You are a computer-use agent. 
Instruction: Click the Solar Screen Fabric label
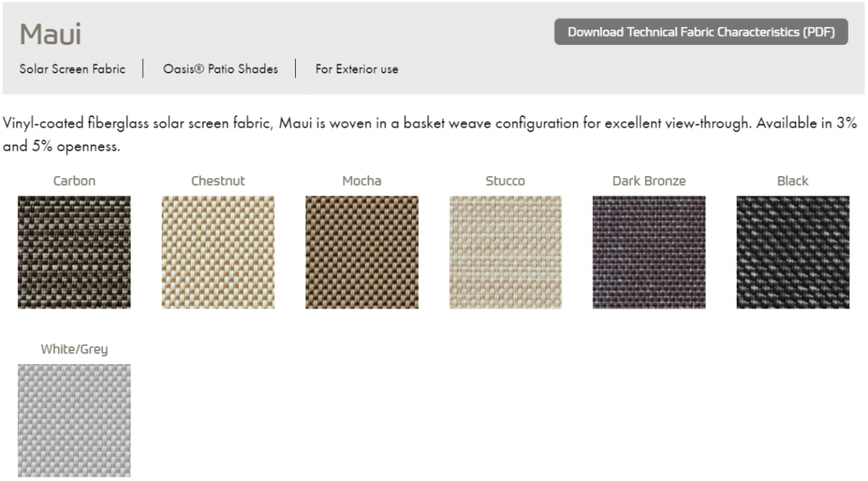[72, 69]
